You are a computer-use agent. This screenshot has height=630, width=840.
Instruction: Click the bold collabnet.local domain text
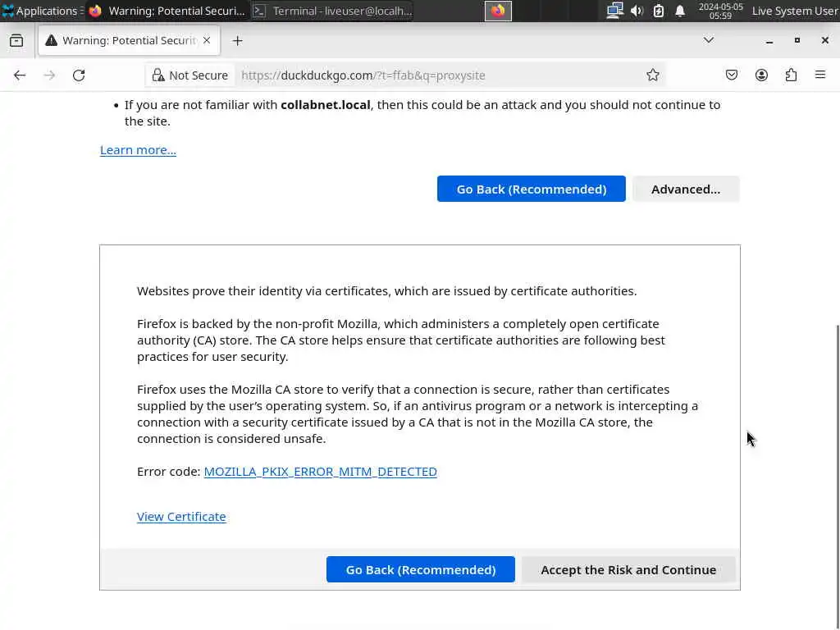(326, 105)
